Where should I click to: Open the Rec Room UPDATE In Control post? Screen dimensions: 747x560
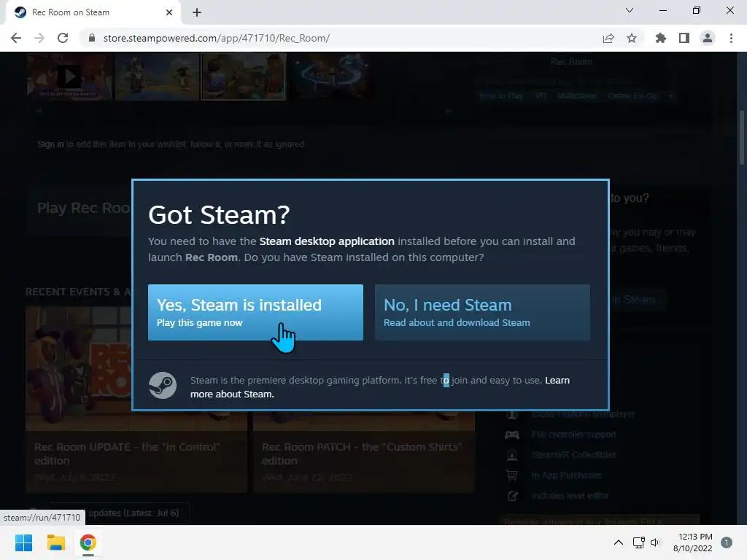click(136, 400)
